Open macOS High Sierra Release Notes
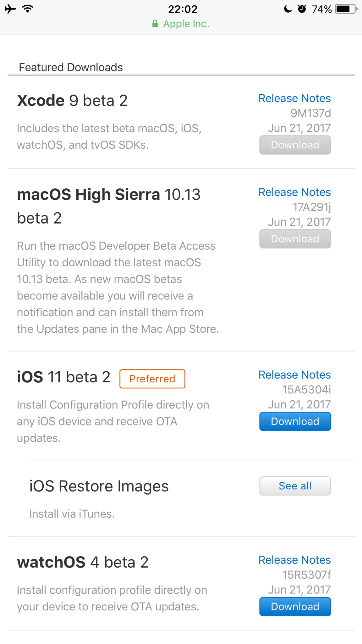Screen dimensions: 362x644 tap(294, 192)
